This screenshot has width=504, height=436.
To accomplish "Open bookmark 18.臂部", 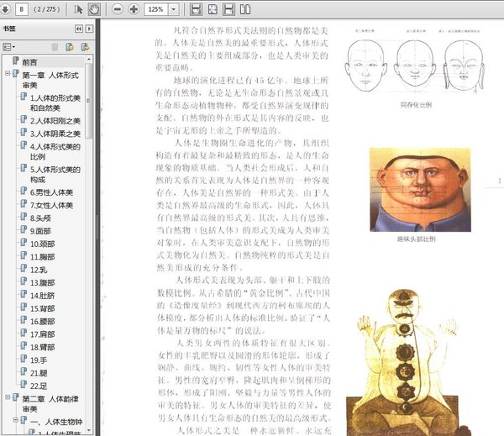I will (x=43, y=347).
